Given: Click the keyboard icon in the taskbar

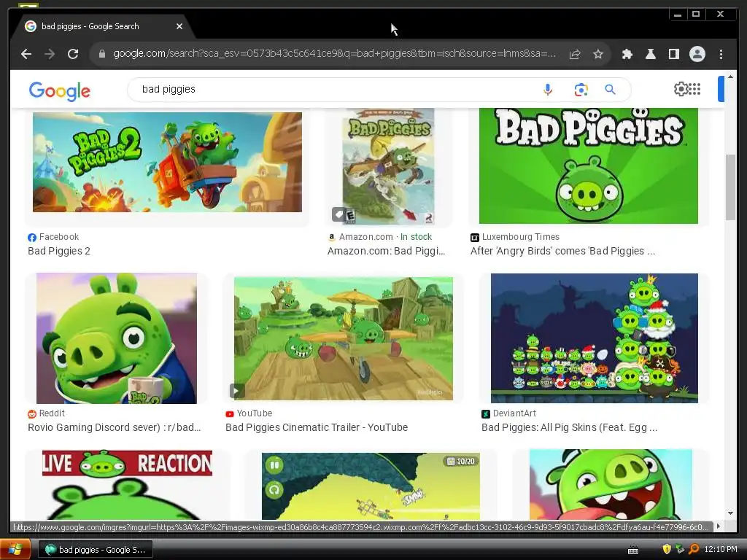Looking at the screenshot, I should tap(633, 550).
